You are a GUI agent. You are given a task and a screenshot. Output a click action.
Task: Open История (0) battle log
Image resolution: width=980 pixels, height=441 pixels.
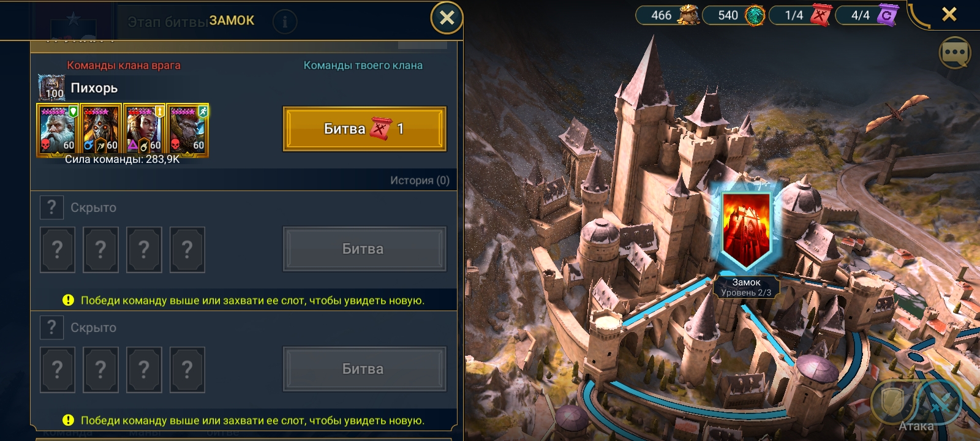click(420, 180)
